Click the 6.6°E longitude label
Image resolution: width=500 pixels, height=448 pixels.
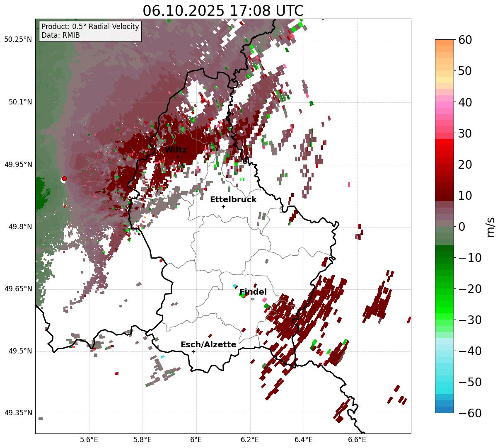click(x=357, y=439)
